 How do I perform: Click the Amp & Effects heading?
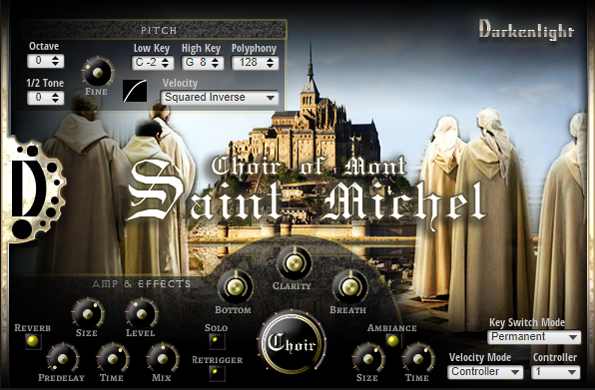[x=142, y=284]
